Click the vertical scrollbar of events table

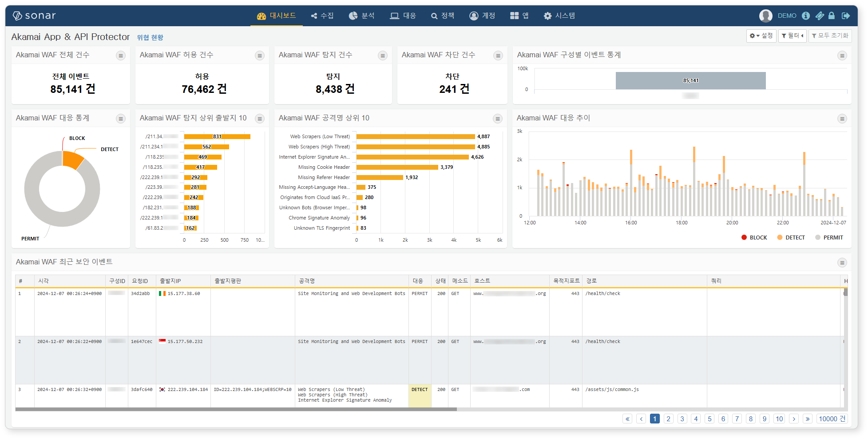(845, 292)
